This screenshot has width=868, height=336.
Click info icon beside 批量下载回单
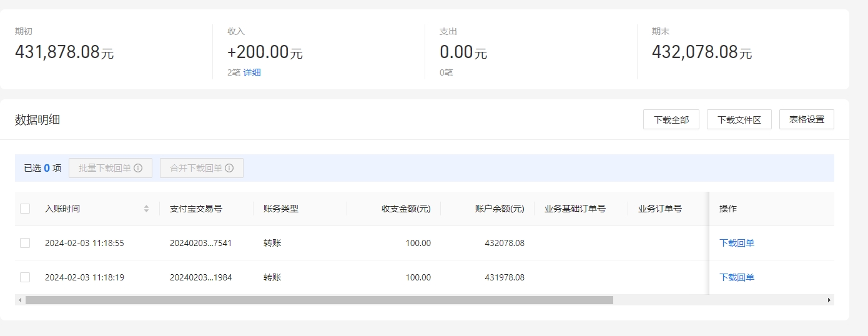[138, 168]
